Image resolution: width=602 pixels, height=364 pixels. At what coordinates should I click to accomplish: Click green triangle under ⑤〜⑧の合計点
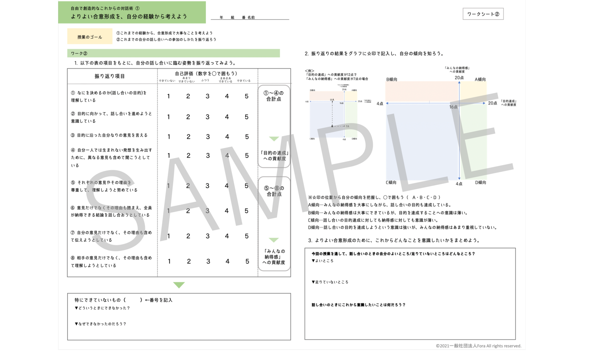click(274, 240)
